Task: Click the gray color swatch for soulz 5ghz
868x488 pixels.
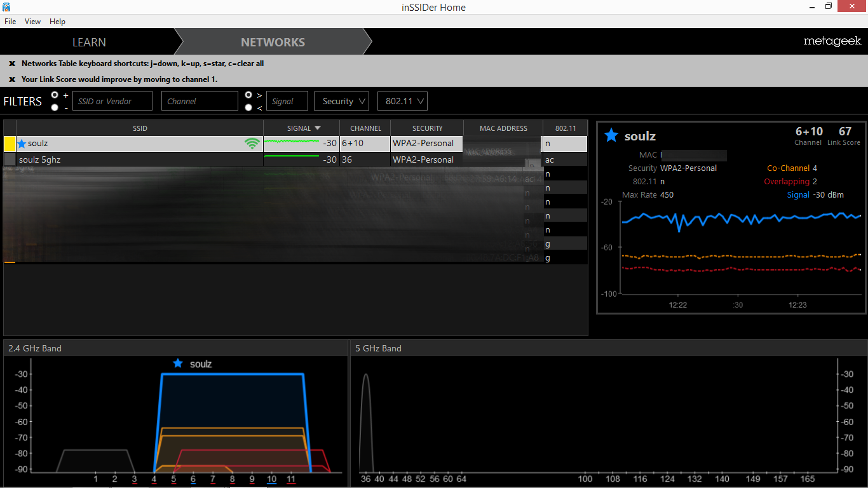Action: (10, 159)
